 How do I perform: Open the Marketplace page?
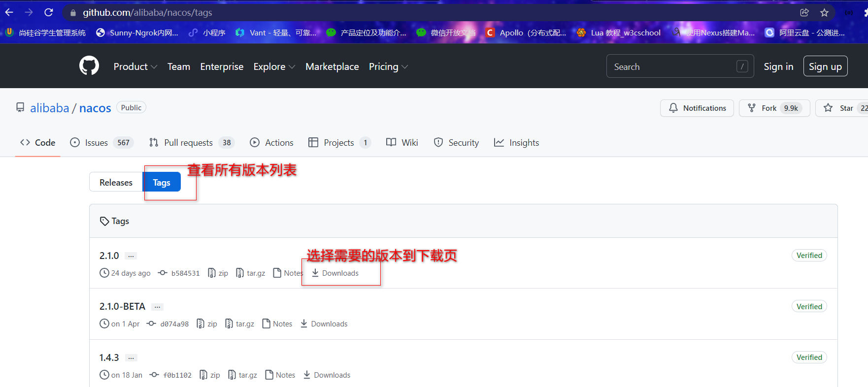pyautogui.click(x=332, y=66)
